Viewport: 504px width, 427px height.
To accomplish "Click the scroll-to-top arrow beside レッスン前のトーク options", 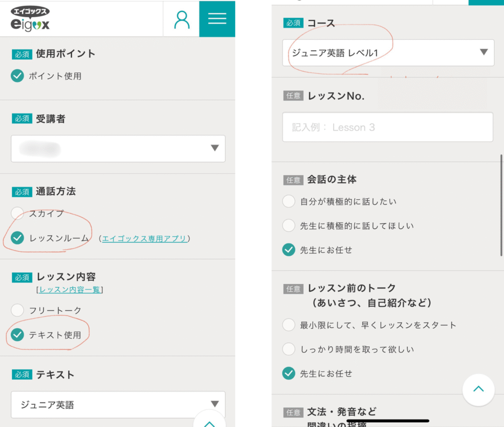I will point(478,390).
